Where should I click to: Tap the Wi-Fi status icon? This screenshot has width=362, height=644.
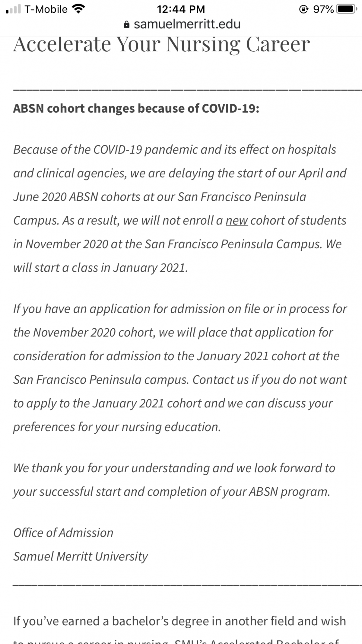pyautogui.click(x=78, y=9)
